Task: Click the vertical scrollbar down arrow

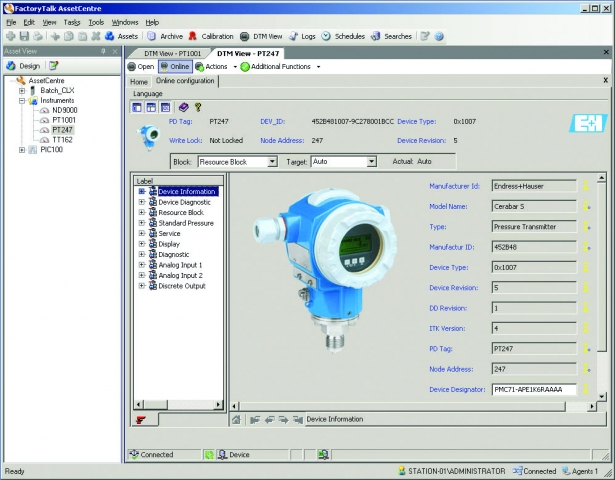Action: click(x=602, y=396)
